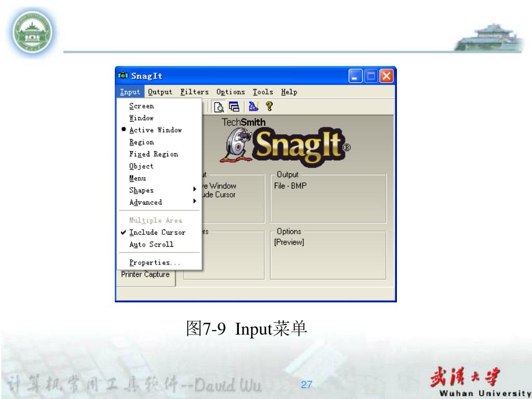Maximize the SnagIt window
Viewport: 532px width, 399px height.
(x=371, y=76)
